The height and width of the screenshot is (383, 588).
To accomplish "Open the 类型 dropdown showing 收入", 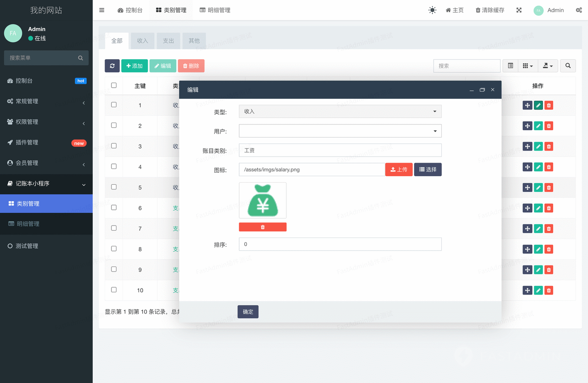I will [x=340, y=111].
